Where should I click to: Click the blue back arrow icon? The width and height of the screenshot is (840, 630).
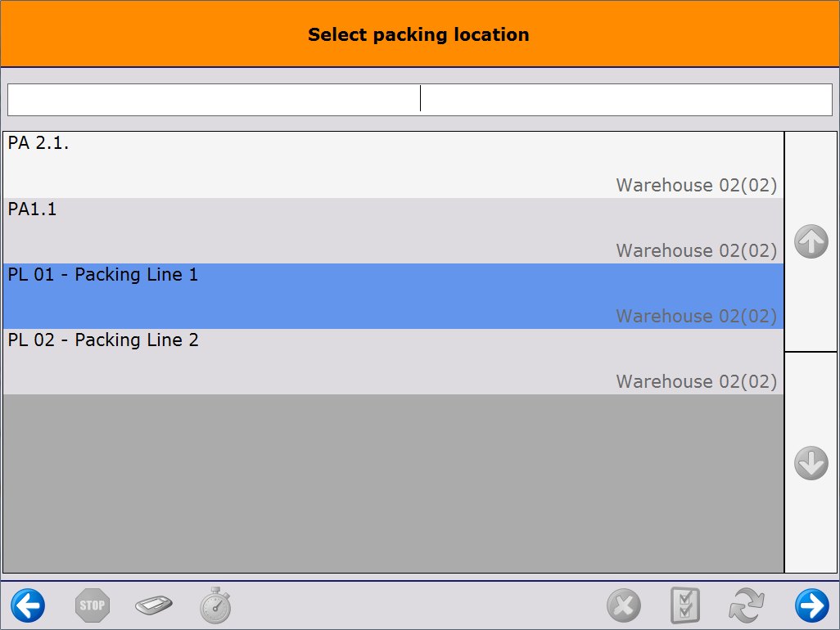28,605
